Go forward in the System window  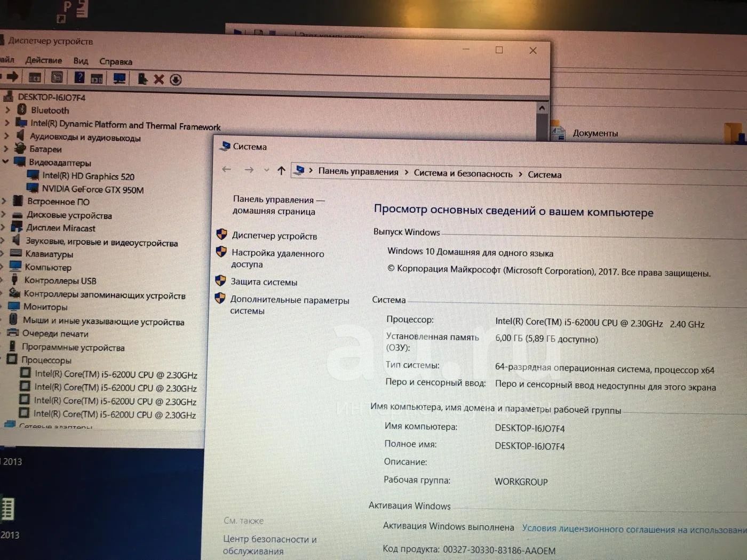coord(249,170)
